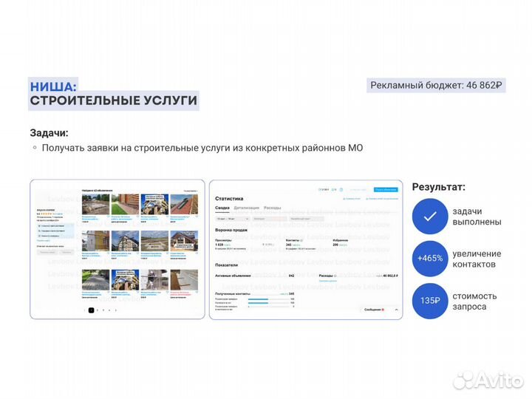
Task: Open the green lawn brick wall listing thumbnail
Action: click(x=125, y=204)
